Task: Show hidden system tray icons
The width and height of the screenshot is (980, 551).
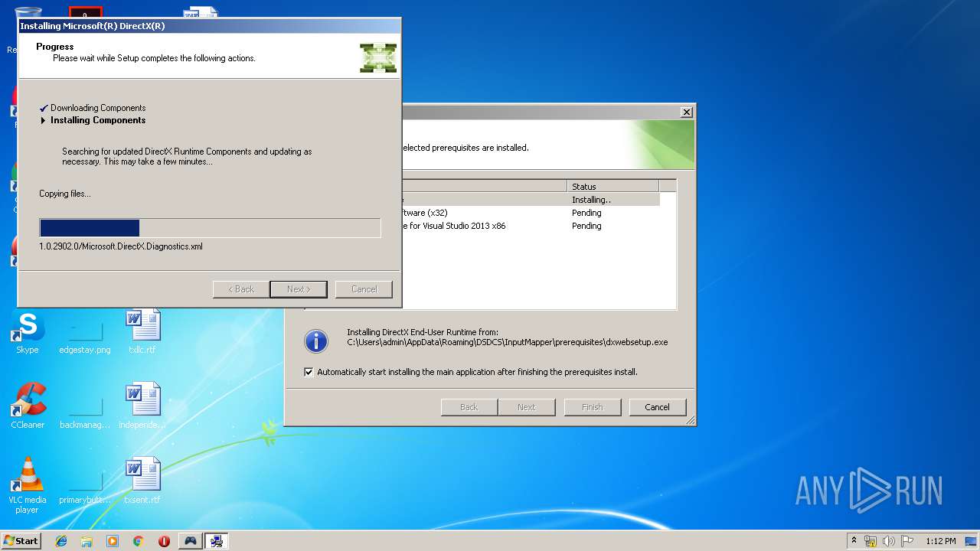Action: coord(854,541)
